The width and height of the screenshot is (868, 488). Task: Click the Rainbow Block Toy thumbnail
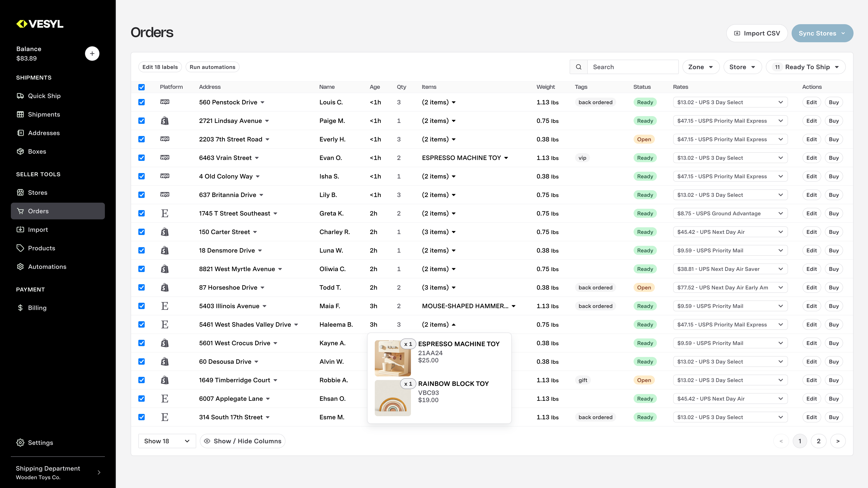point(393,398)
